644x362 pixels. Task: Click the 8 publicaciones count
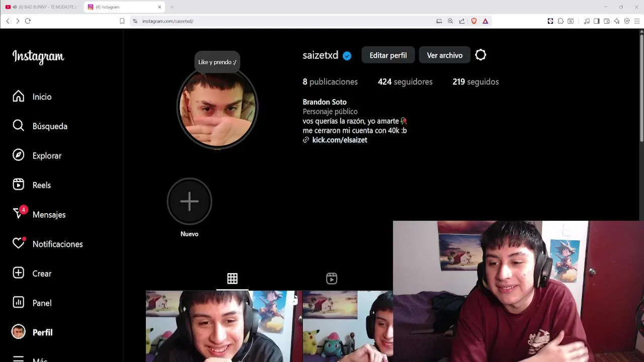pyautogui.click(x=330, y=81)
